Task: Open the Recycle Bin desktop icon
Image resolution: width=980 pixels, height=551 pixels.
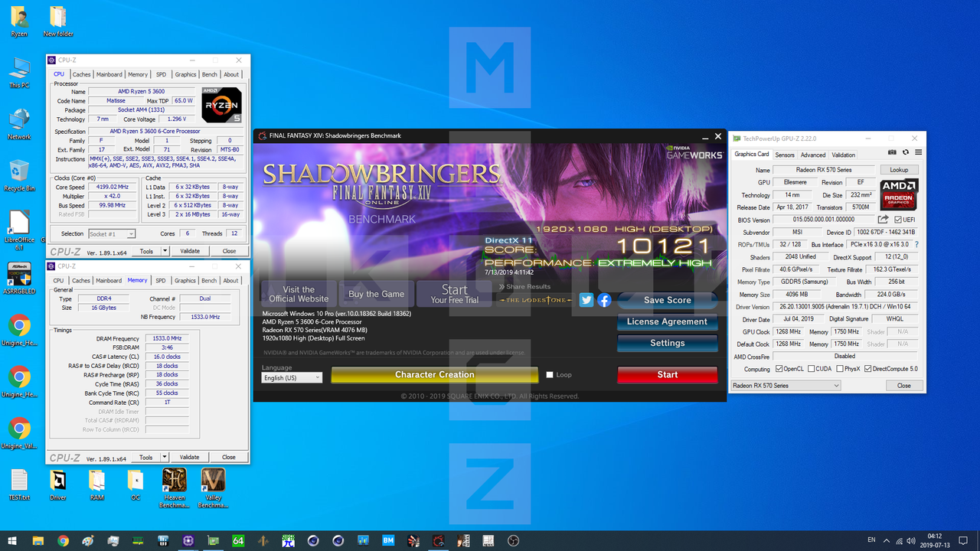Action: (x=19, y=176)
